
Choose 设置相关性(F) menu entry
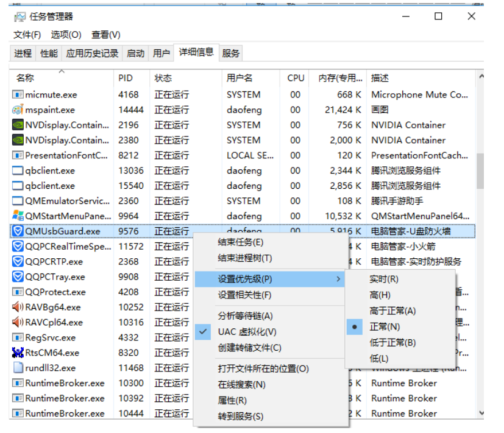pos(270,295)
